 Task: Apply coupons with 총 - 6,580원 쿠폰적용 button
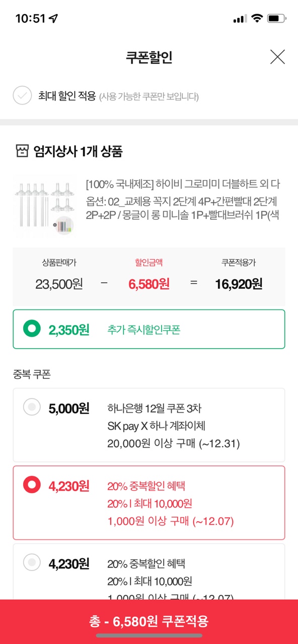pyautogui.click(x=149, y=621)
